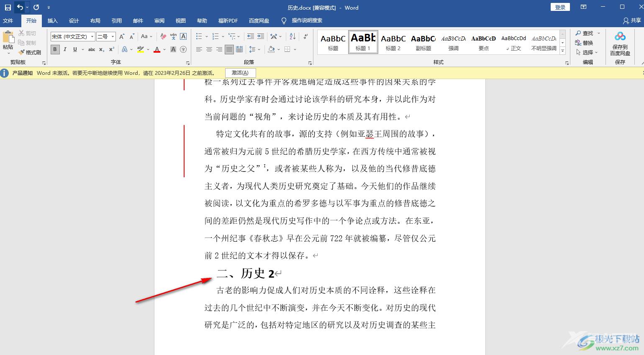This screenshot has width=644, height=355.
Task: Apply the 副标题 style
Action: [423, 42]
